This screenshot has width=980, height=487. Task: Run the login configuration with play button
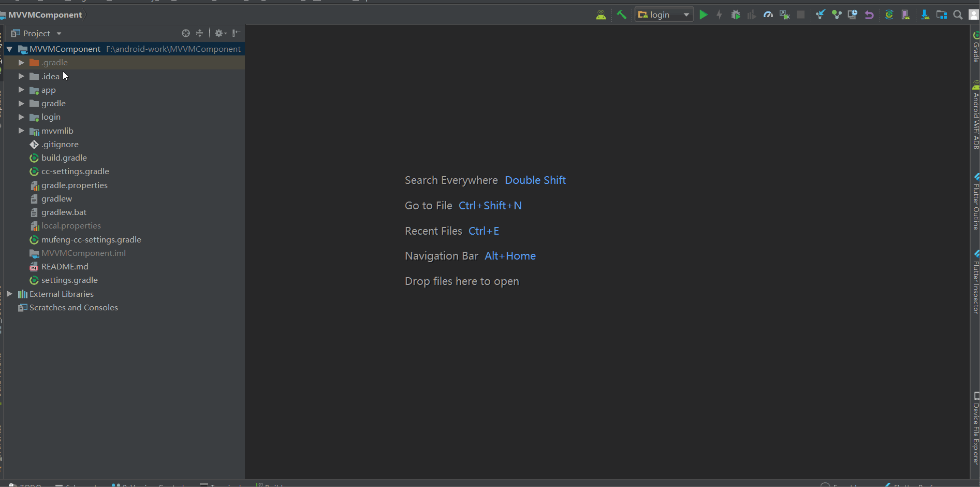pos(704,15)
